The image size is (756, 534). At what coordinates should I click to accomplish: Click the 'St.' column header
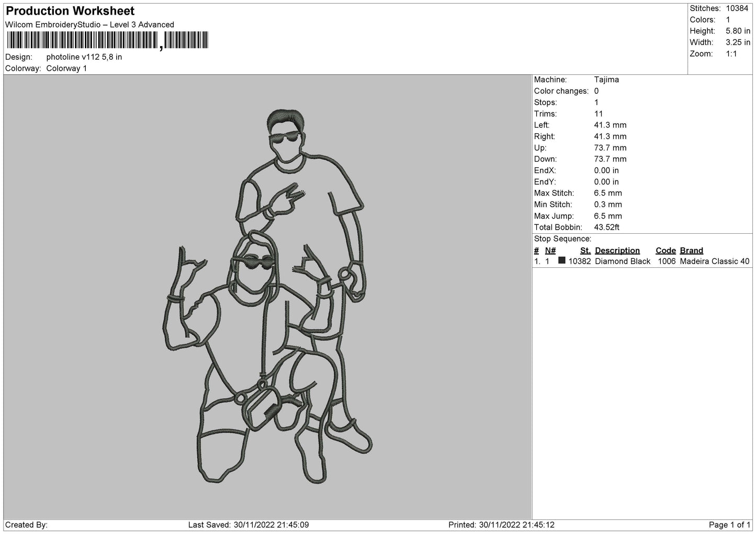pos(585,251)
